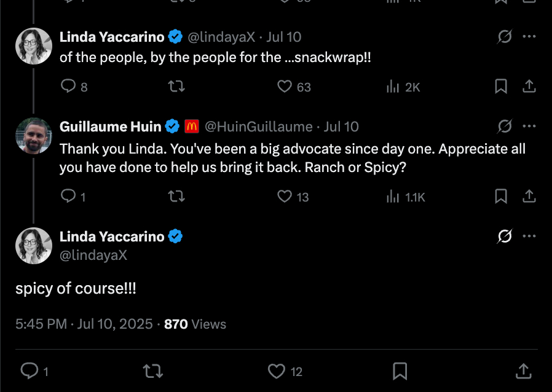Image resolution: width=552 pixels, height=392 pixels.
Task: Open more options on main spicy tweet
Action: 529,237
